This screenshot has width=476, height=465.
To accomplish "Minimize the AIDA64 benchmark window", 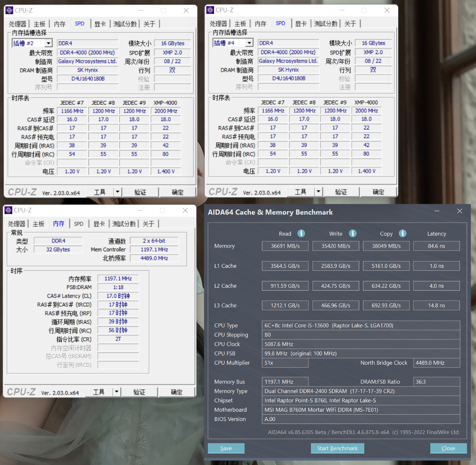I will pyautogui.click(x=437, y=211).
